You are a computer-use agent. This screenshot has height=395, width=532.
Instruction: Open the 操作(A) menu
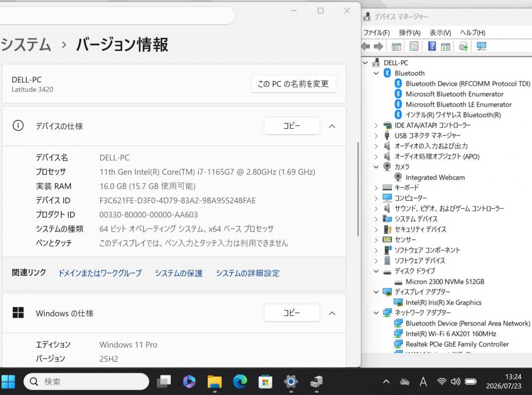[410, 32]
